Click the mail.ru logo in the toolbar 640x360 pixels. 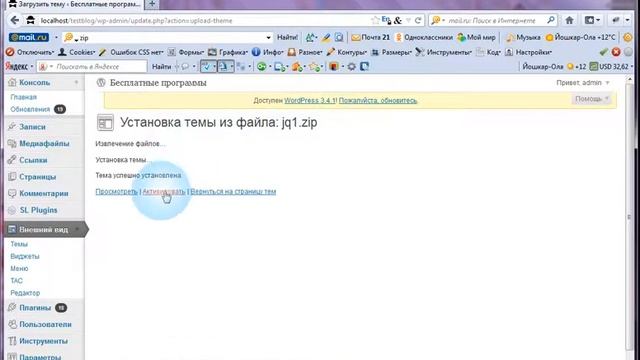click(29, 38)
